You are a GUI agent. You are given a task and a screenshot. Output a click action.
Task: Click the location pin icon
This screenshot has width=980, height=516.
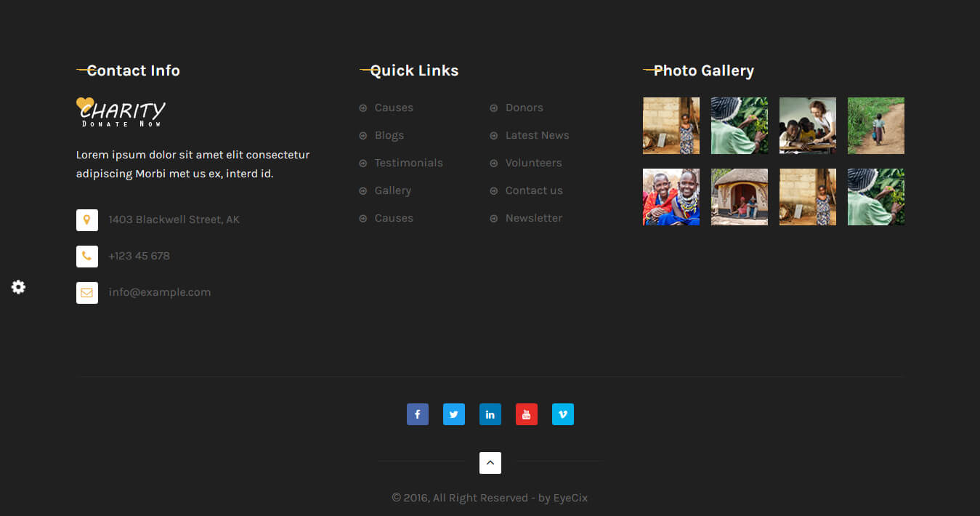pyautogui.click(x=87, y=220)
